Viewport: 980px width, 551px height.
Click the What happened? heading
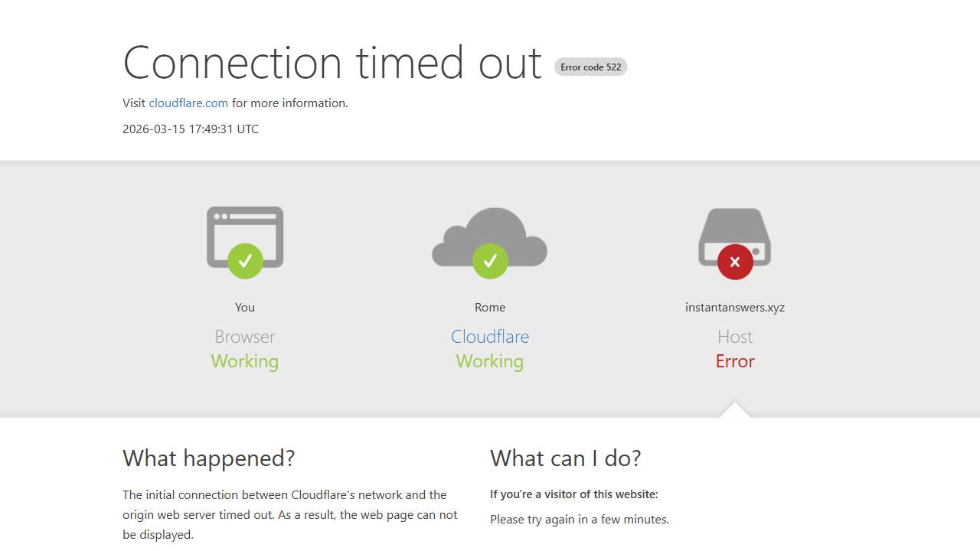[x=208, y=458]
